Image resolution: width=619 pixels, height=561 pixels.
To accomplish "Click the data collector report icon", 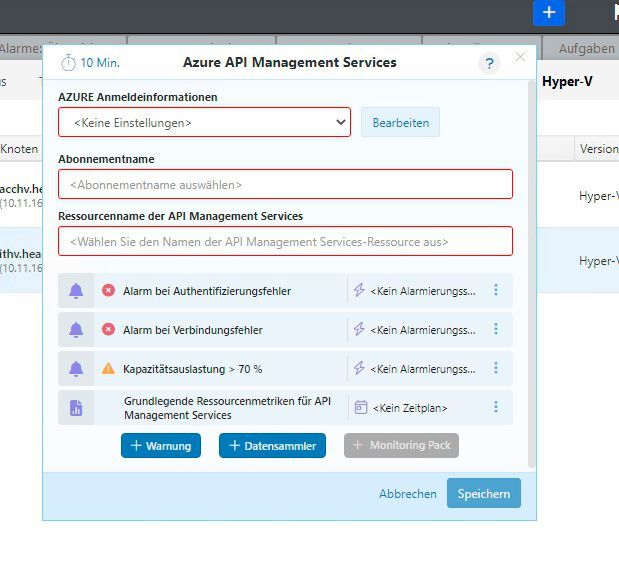I will (x=76, y=408).
